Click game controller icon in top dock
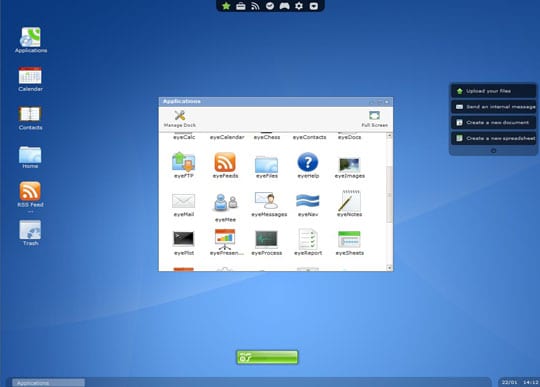The height and width of the screenshot is (387, 540). pyautogui.click(x=284, y=6)
